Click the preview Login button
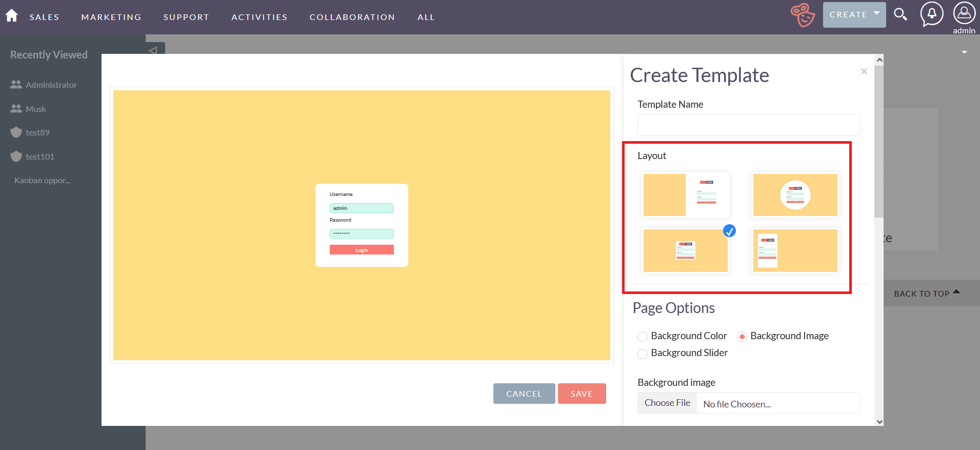 pyautogui.click(x=362, y=250)
